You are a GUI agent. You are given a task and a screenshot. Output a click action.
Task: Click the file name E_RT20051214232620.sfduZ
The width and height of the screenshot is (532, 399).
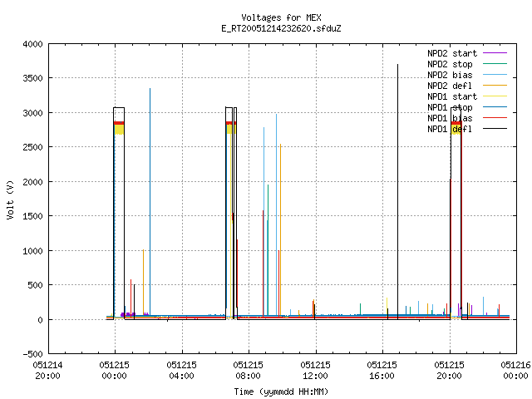pos(281,28)
